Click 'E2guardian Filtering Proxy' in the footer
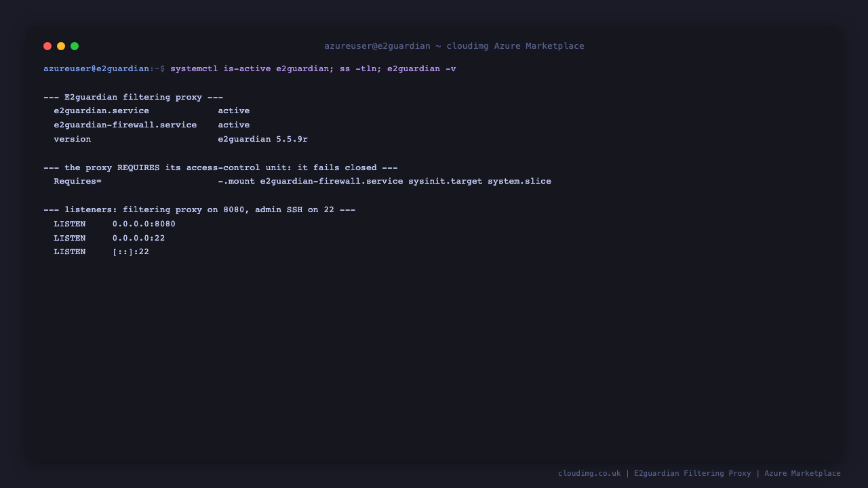The image size is (868, 488). tap(692, 473)
